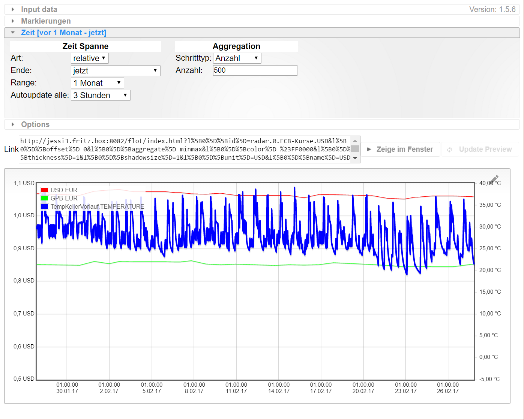Click the 35,00 °C right-axis label

(490, 205)
